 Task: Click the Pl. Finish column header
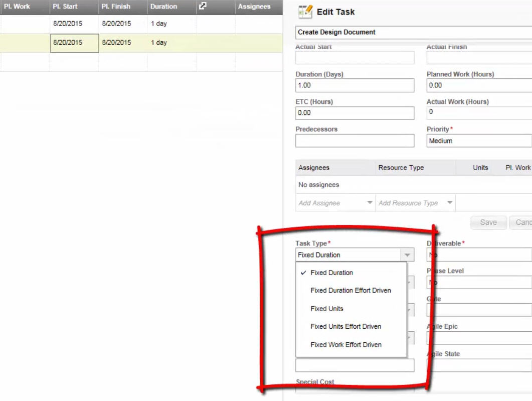pos(123,7)
